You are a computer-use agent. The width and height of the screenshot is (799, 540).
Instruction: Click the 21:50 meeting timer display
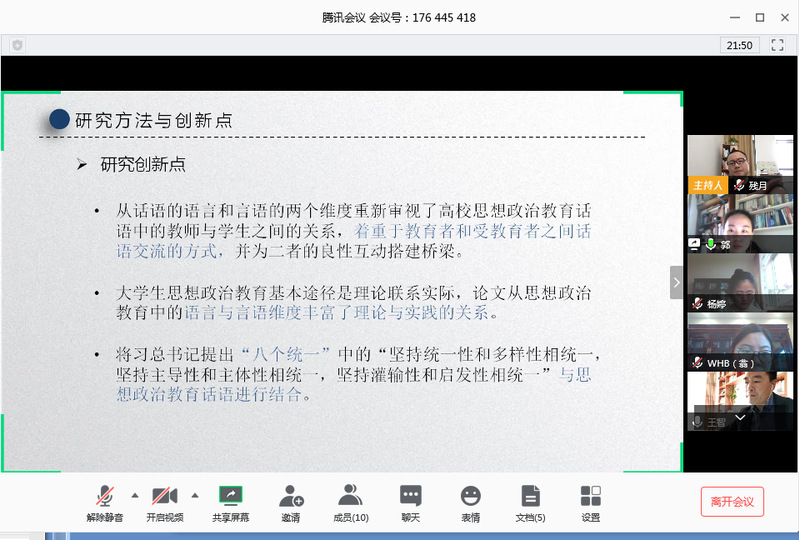[x=740, y=45]
